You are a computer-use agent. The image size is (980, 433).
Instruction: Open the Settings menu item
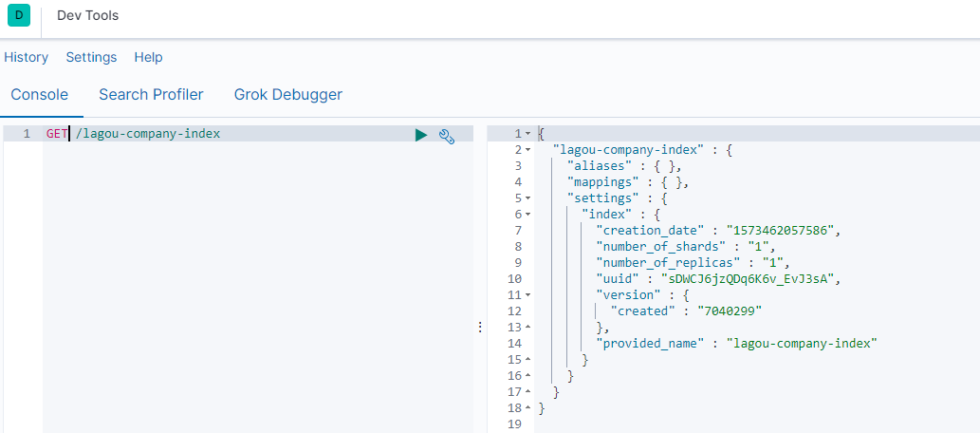tap(91, 57)
